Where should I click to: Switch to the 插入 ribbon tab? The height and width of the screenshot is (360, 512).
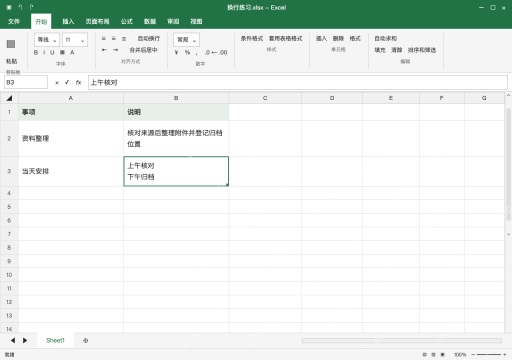68,22
